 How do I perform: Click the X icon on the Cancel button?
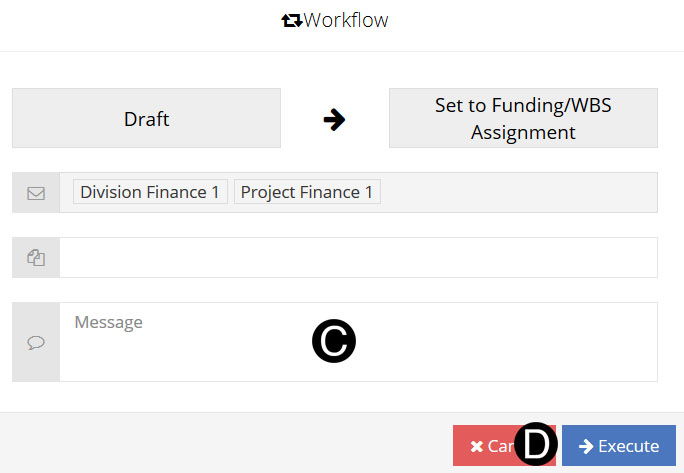click(476, 446)
